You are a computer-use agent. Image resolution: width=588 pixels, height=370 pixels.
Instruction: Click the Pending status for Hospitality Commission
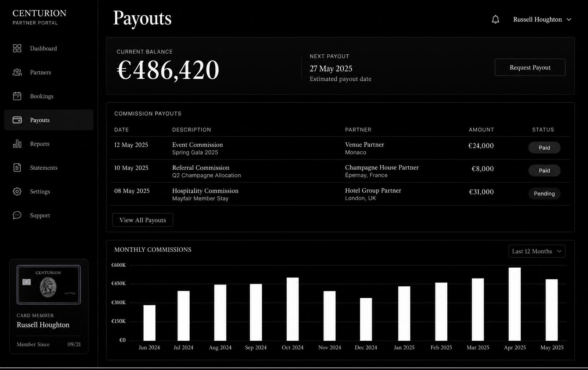tap(544, 193)
